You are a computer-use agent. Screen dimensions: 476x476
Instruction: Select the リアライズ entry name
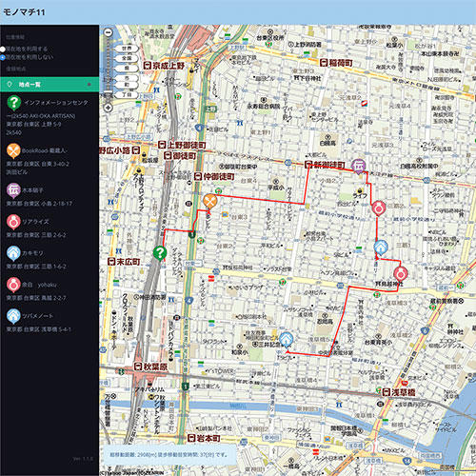point(35,222)
